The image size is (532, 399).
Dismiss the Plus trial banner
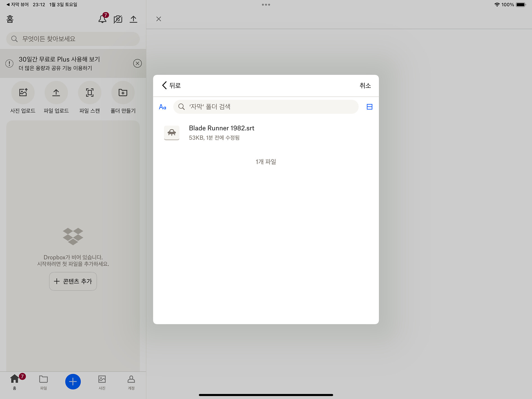tap(137, 63)
